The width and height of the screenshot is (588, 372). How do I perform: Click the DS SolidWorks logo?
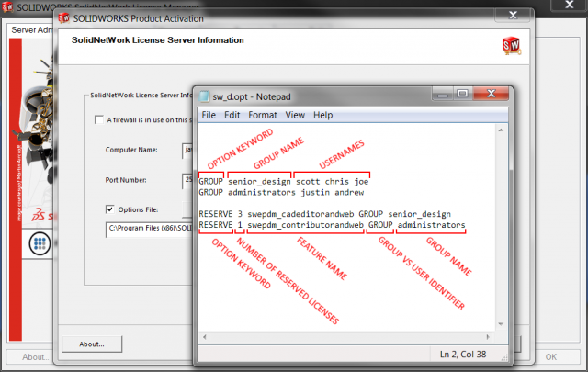tap(43, 215)
